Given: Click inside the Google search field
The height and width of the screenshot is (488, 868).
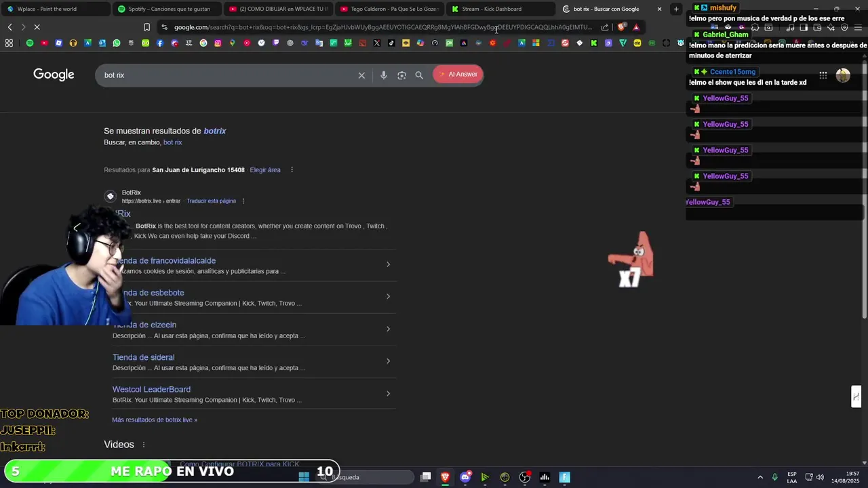Looking at the screenshot, I should tap(227, 75).
